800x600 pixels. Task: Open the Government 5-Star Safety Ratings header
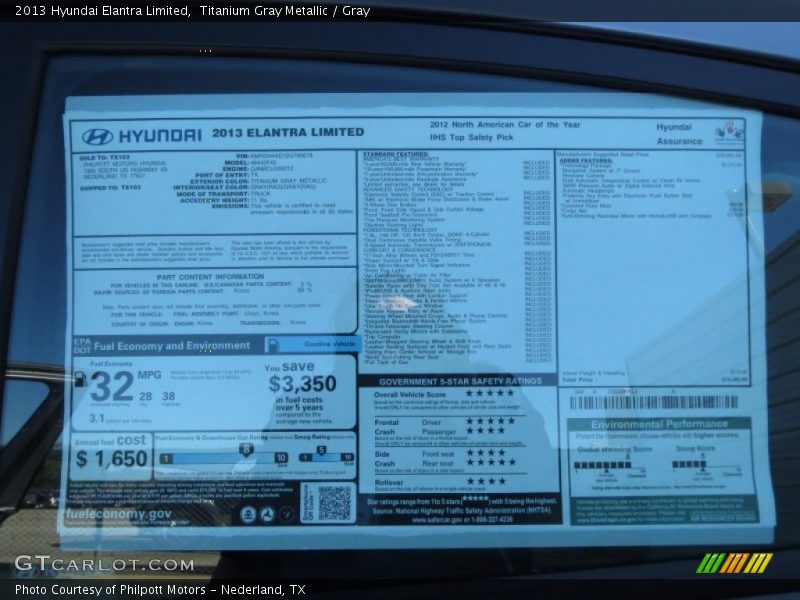(x=460, y=381)
